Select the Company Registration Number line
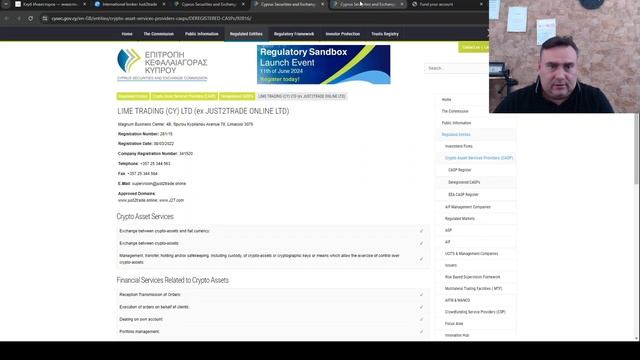This screenshot has height=360, width=640. 155,153
